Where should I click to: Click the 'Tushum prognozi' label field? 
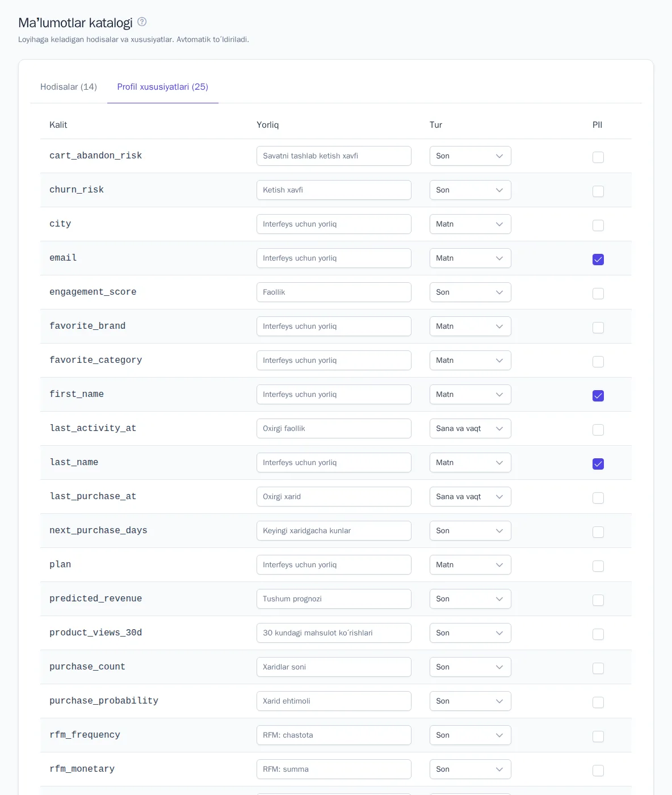[334, 599]
